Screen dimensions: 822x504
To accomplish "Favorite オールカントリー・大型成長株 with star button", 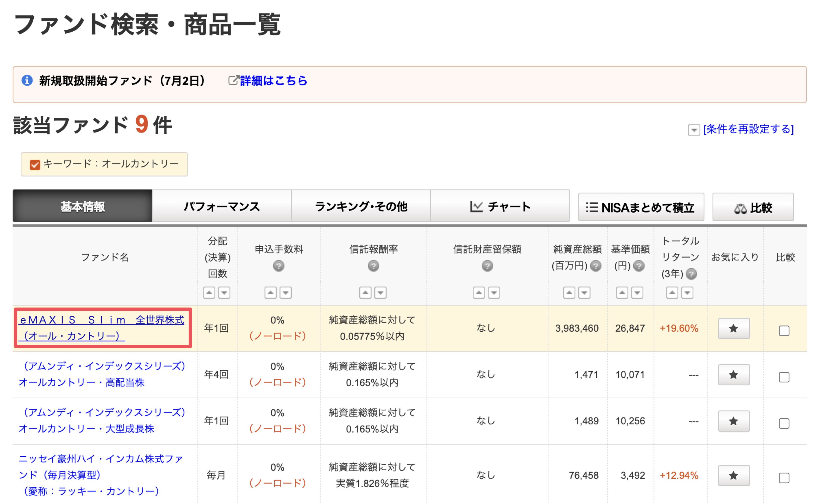I will click(x=733, y=421).
